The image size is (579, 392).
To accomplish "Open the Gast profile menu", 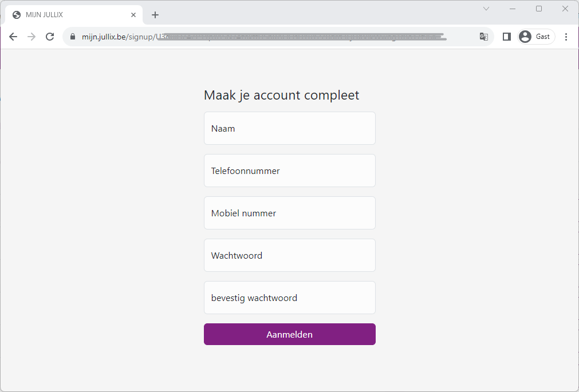I will (x=536, y=37).
